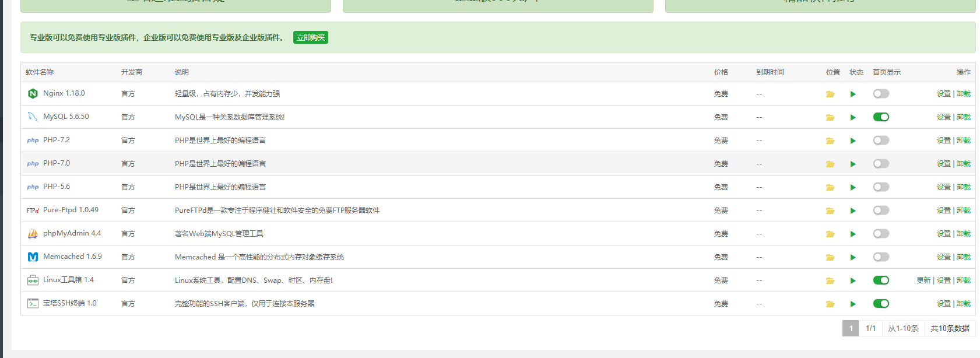
Task: Click the phpMyAdmin status play icon
Action: click(x=853, y=234)
